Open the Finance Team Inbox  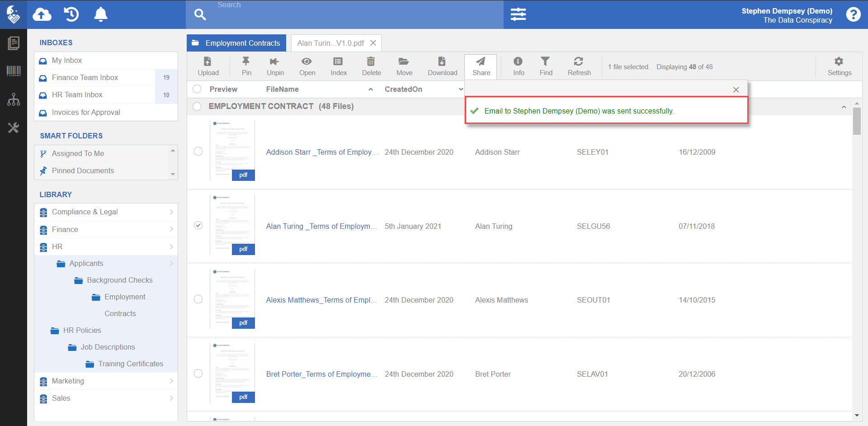click(106, 78)
